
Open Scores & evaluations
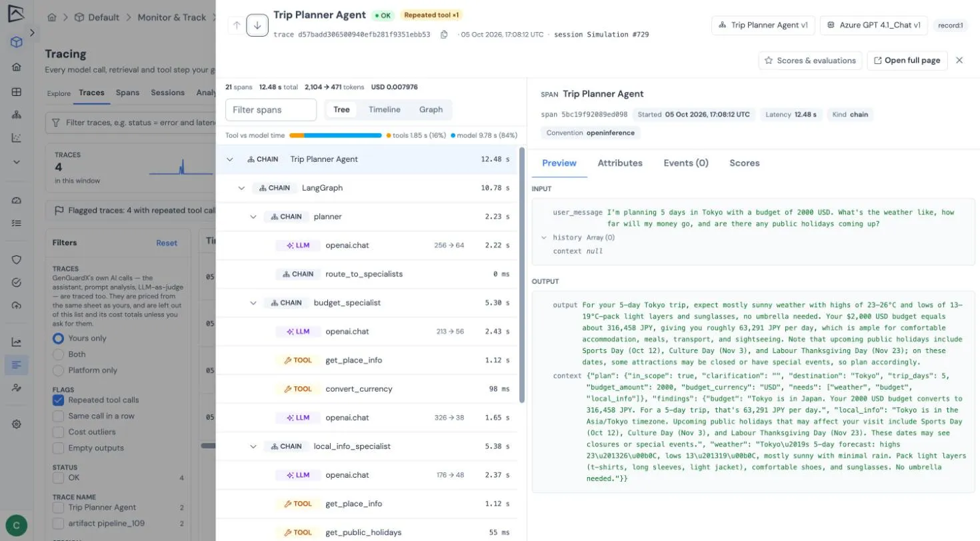tap(810, 61)
